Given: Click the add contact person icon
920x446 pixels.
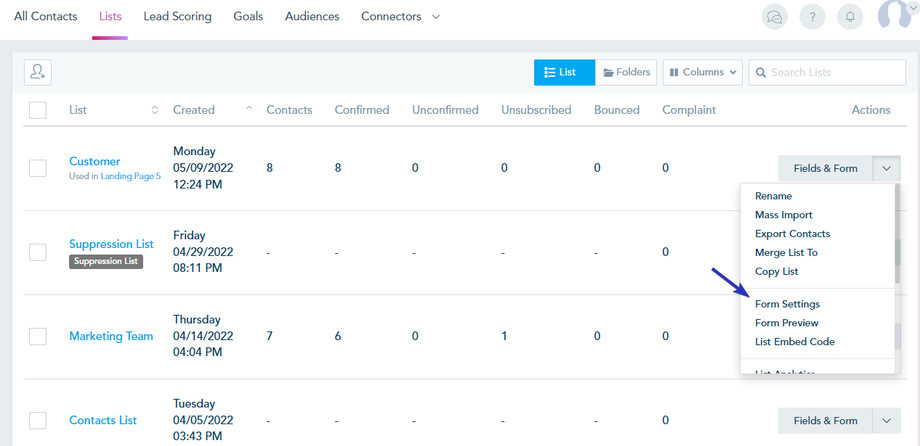Looking at the screenshot, I should [x=38, y=72].
